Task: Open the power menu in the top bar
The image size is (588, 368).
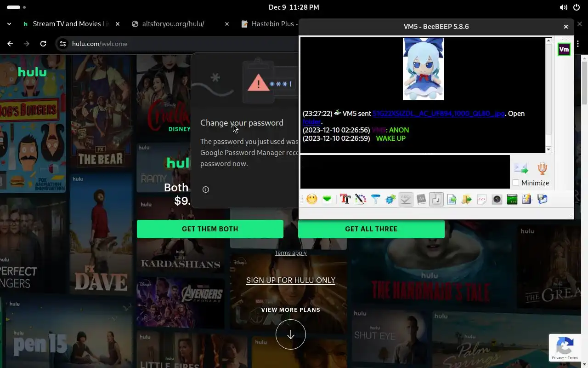Action: point(577,7)
